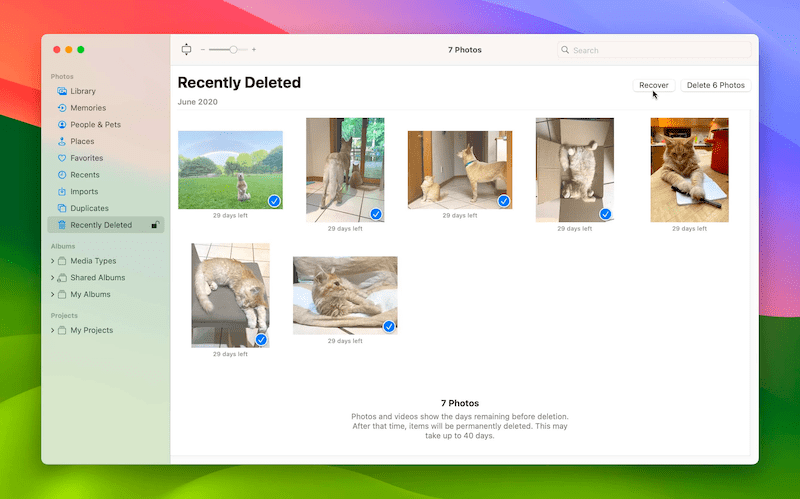The width and height of the screenshot is (800, 499).
Task: Click the Imports icon in sidebar
Action: tap(62, 191)
